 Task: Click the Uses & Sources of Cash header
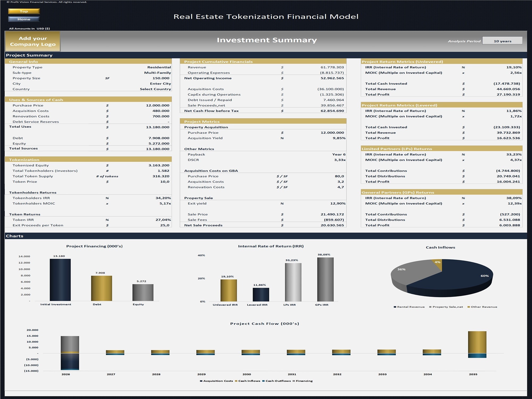pos(36,100)
